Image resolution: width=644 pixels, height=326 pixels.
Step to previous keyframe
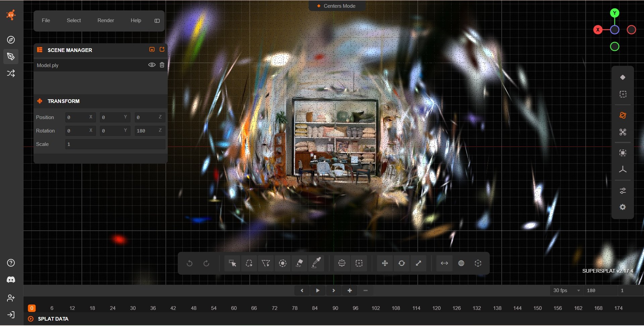pos(302,290)
